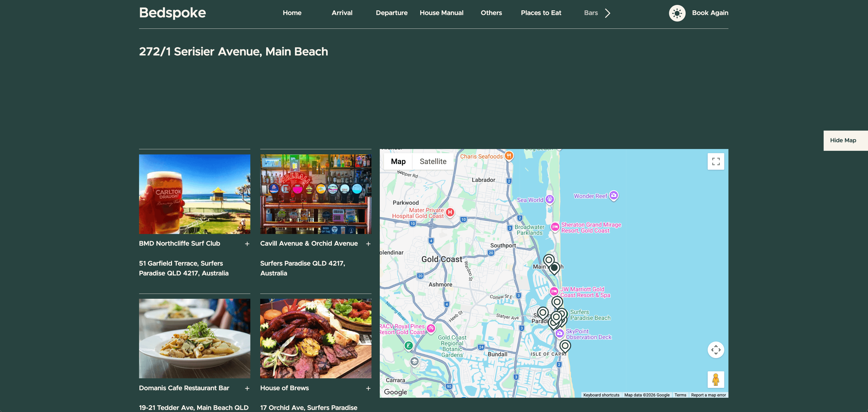Open the Departure nav item

(391, 13)
